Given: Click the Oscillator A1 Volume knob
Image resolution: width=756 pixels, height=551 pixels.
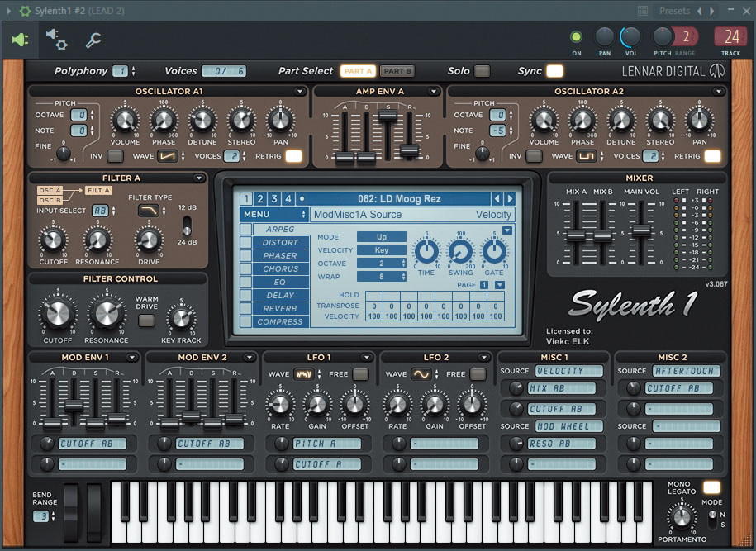Looking at the screenshot, I should (x=125, y=120).
